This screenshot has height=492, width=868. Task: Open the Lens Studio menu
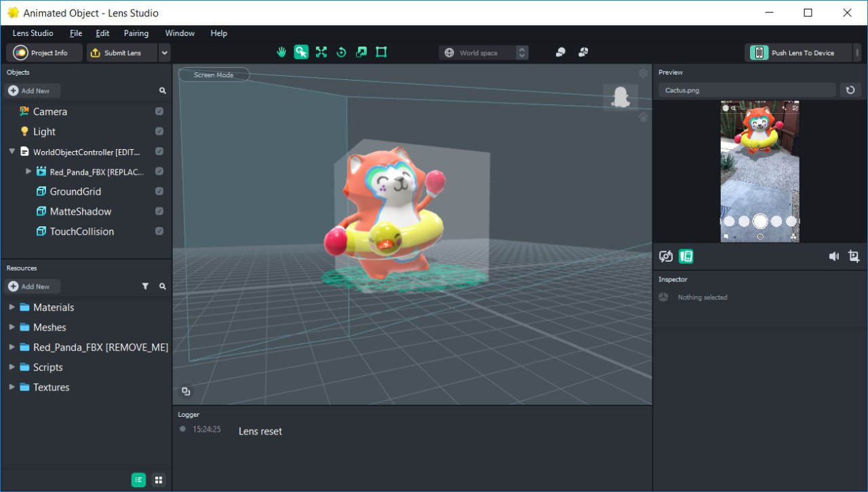coord(33,33)
